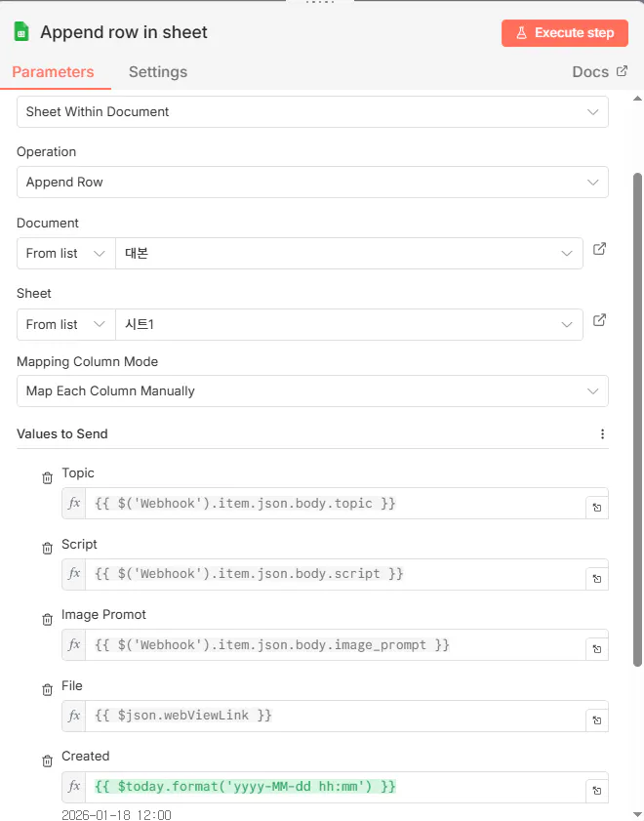Select the Parameters tab
This screenshot has width=644, height=821.
(x=53, y=72)
